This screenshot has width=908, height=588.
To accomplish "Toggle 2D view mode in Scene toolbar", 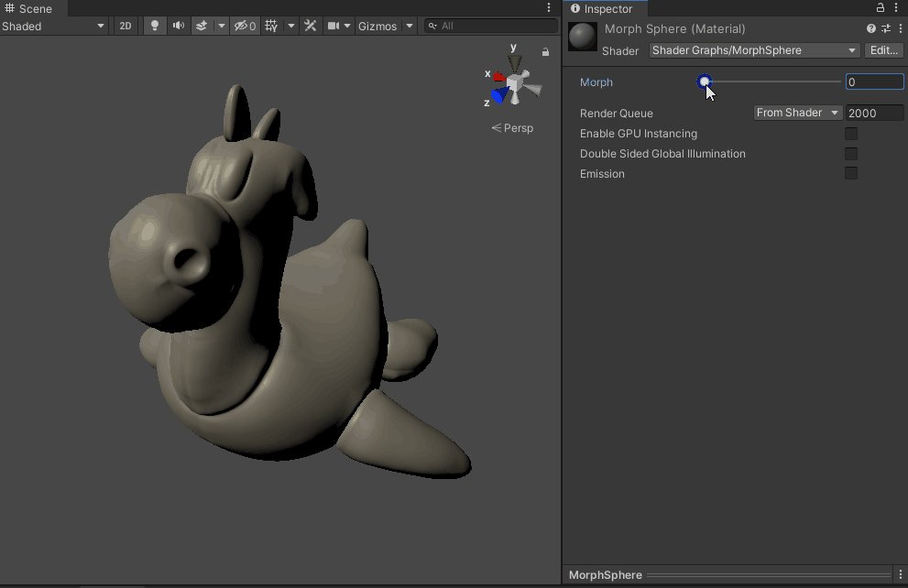I will click(x=126, y=26).
